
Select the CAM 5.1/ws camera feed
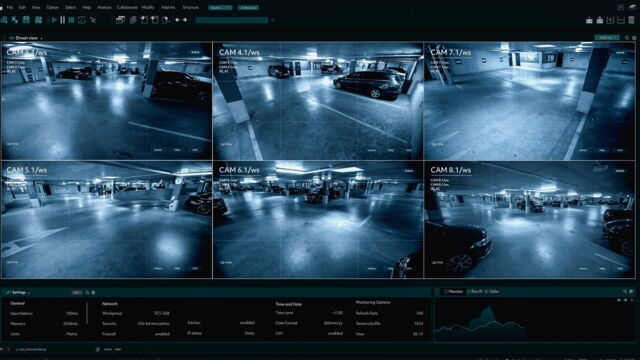coord(107,220)
